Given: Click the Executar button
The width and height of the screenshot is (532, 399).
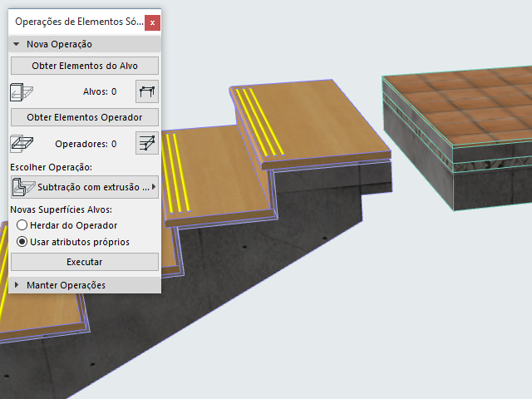Looking at the screenshot, I should [85, 262].
